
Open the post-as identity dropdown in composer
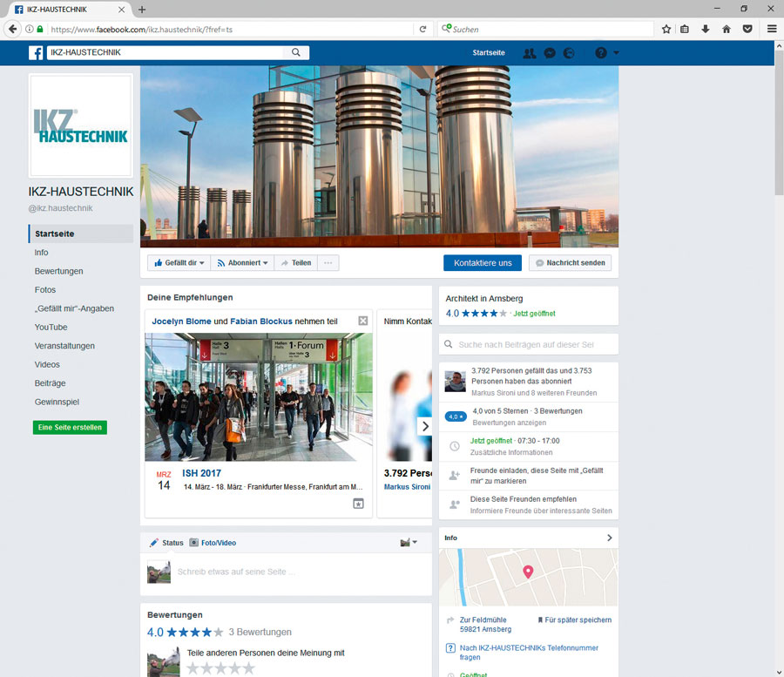click(x=409, y=543)
